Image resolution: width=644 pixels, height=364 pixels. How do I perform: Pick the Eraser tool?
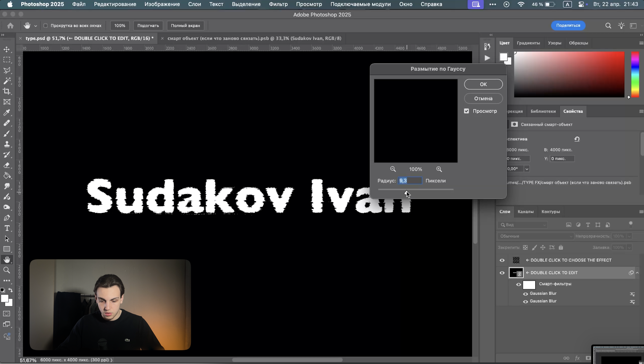[x=7, y=165]
